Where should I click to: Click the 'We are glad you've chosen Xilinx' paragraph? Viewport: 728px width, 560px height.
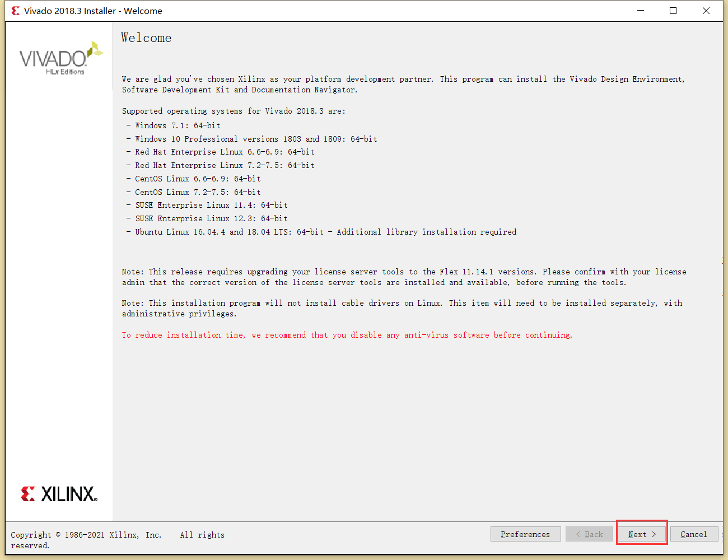pyautogui.click(x=403, y=84)
